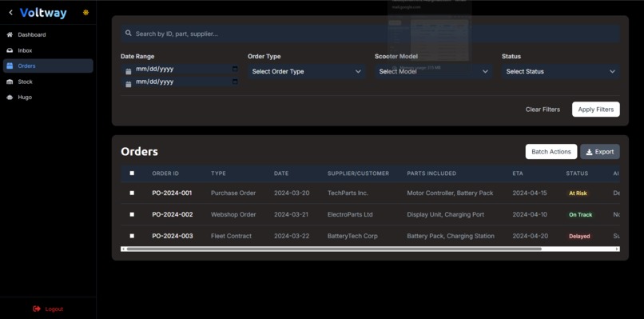The width and height of the screenshot is (644, 319).
Task: Open Batch Actions
Action: (551, 152)
